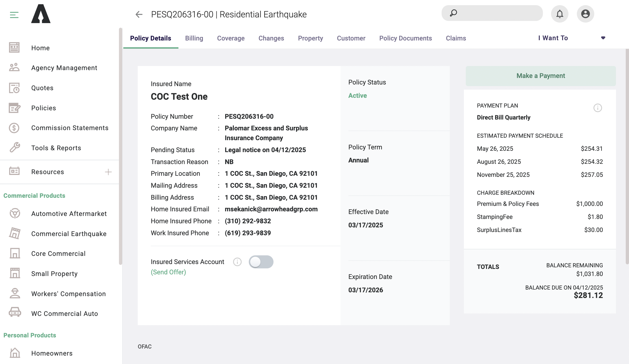629x364 pixels.
Task: Open the user profile avatar
Action: (x=586, y=13)
